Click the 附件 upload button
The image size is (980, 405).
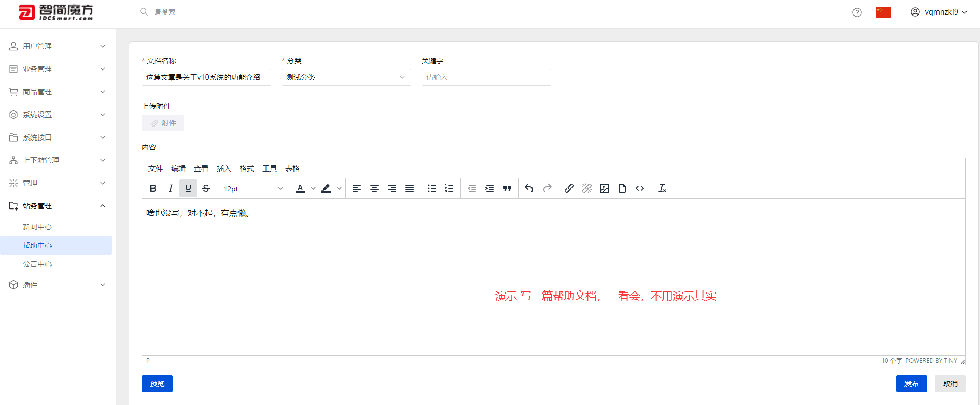coord(163,123)
